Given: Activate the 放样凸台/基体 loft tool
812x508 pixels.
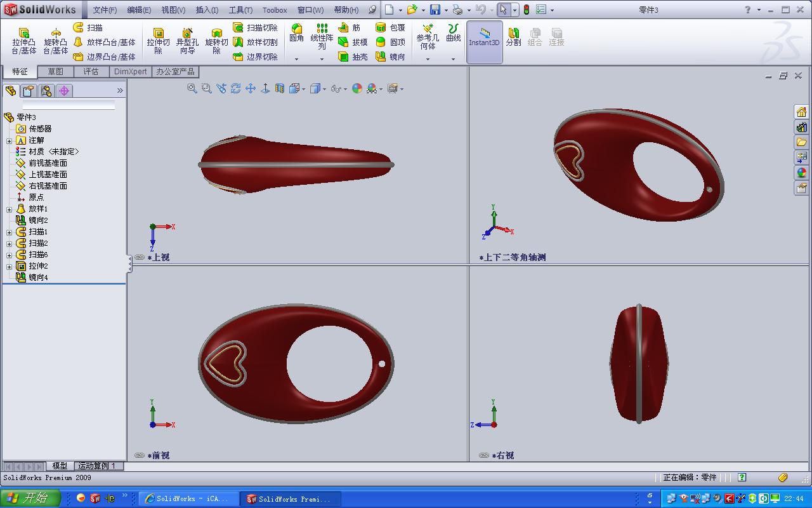Looking at the screenshot, I should pyautogui.click(x=105, y=42).
